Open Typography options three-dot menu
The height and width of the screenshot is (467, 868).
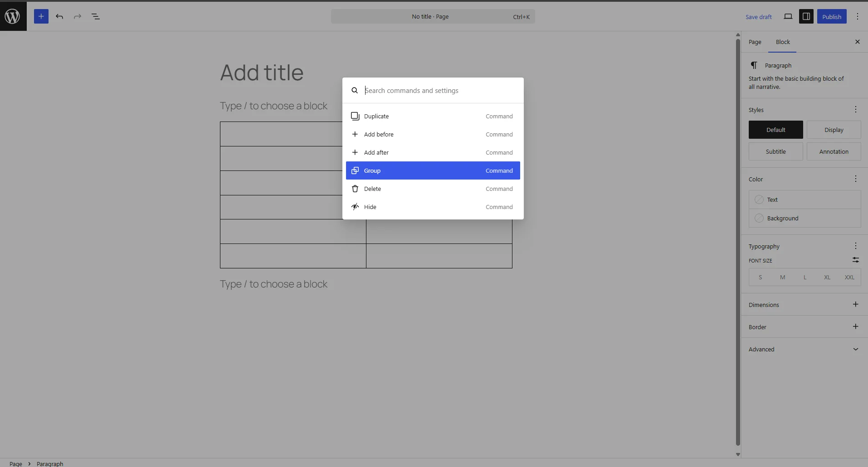(856, 246)
